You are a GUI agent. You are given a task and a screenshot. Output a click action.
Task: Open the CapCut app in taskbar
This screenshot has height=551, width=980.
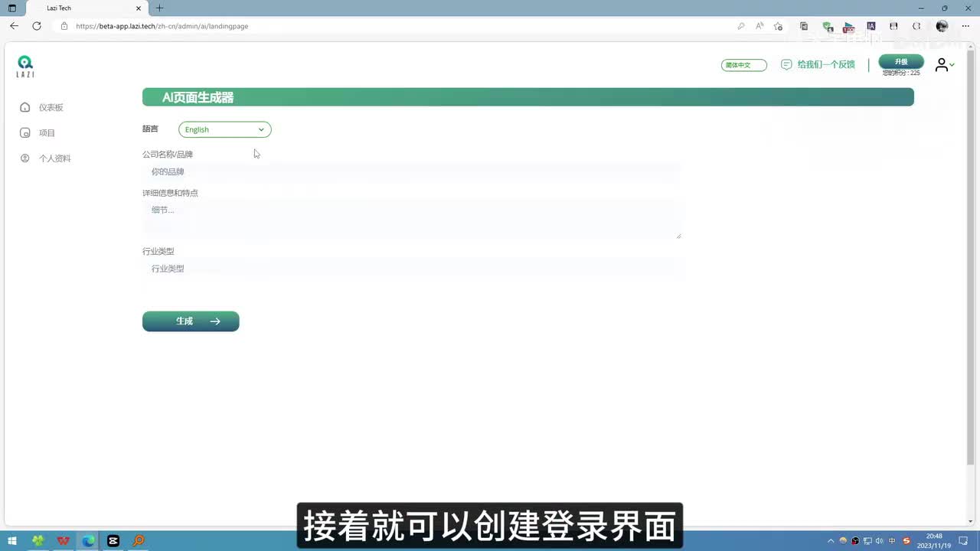point(113,540)
